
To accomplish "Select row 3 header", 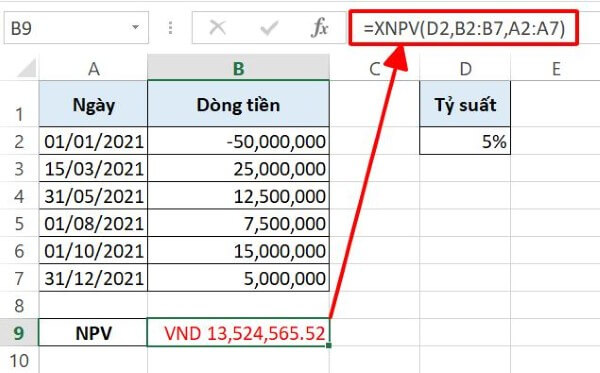I will 19,169.
